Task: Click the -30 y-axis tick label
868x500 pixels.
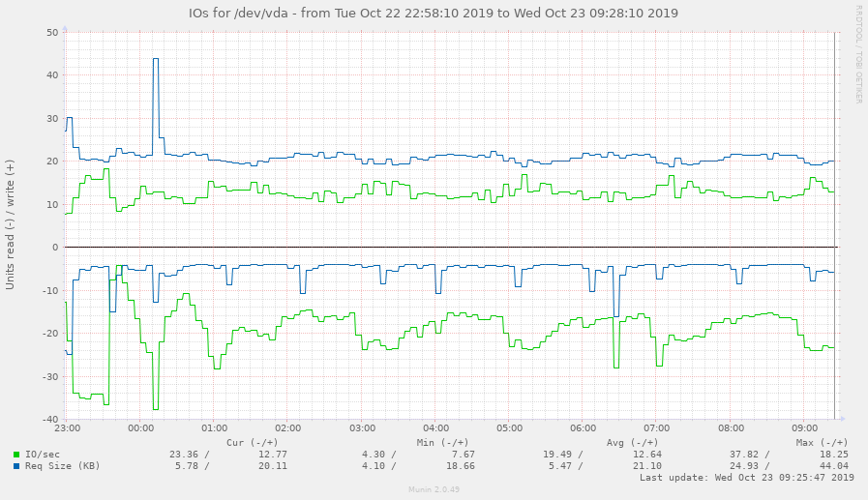Action: click(51, 377)
